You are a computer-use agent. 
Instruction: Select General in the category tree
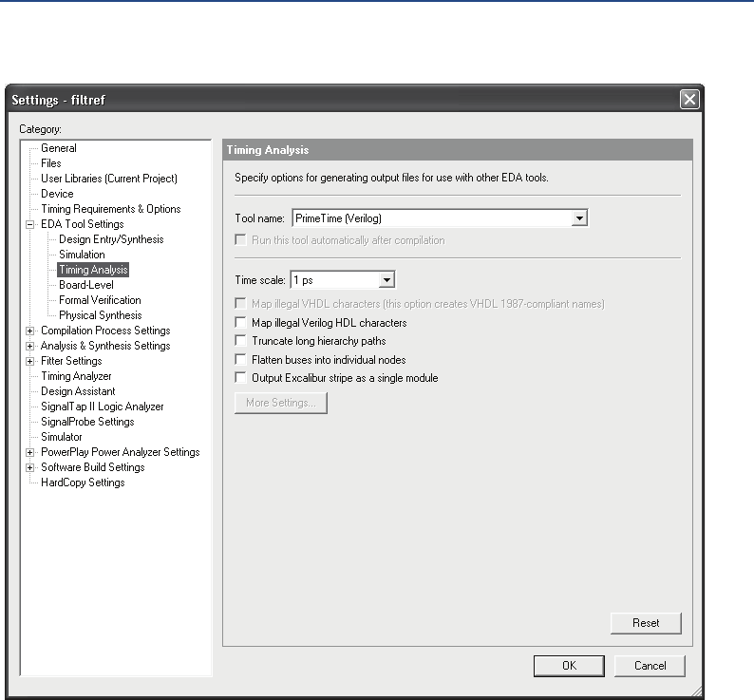(x=59, y=148)
